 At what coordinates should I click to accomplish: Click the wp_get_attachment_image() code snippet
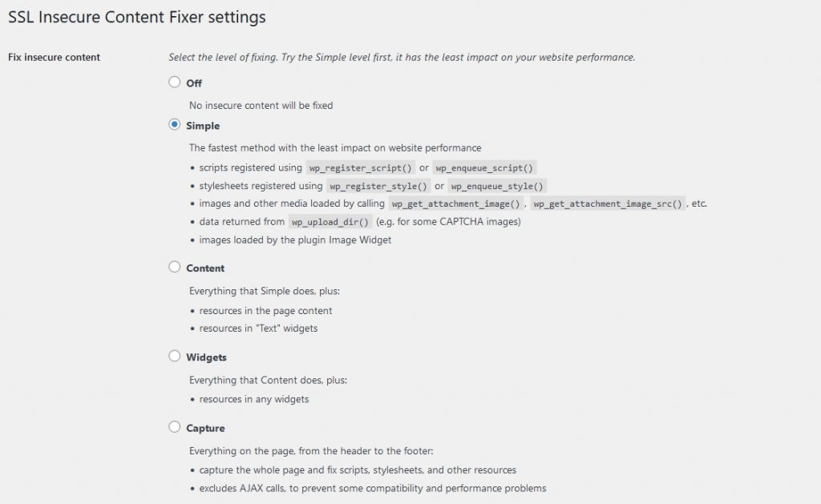click(456, 204)
